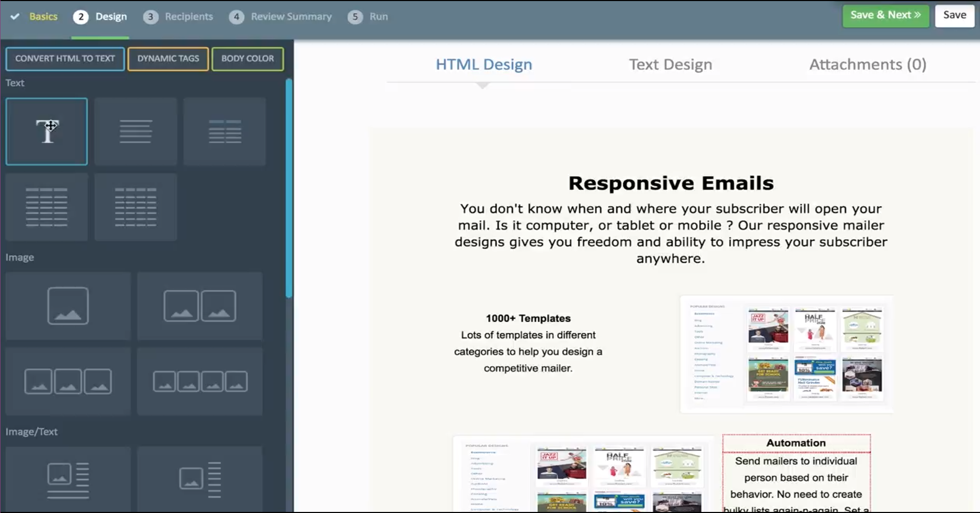980x513 pixels.
Task: Switch to the Text Design tab
Action: 670,65
